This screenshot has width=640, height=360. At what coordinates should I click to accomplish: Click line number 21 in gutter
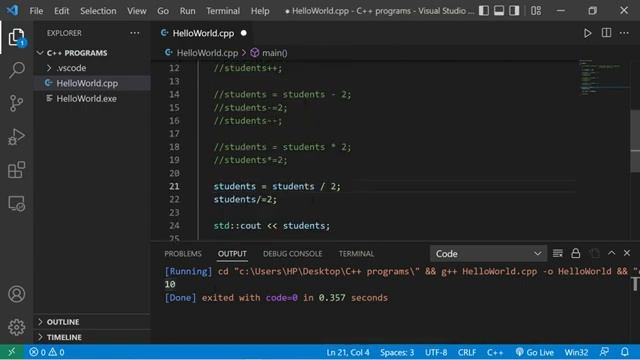click(174, 186)
